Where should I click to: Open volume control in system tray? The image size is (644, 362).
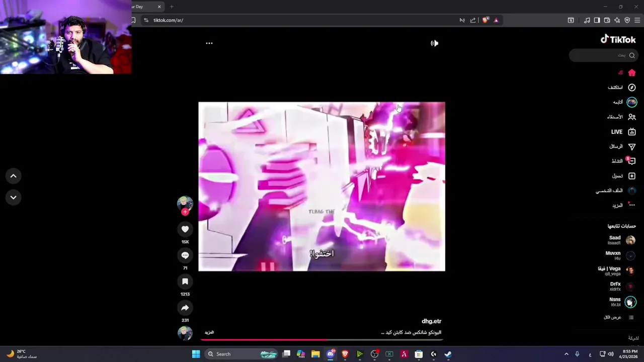611,354
